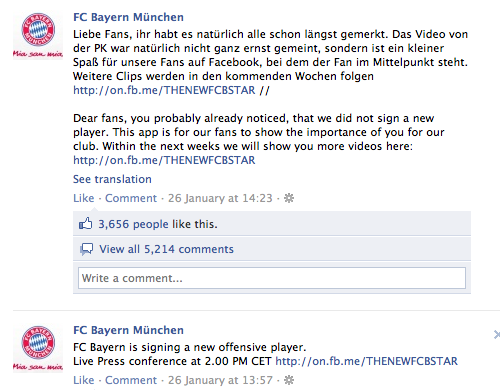Open the 26 January at 13:57 timestamp
The width and height of the screenshot is (500, 390).
[220, 380]
